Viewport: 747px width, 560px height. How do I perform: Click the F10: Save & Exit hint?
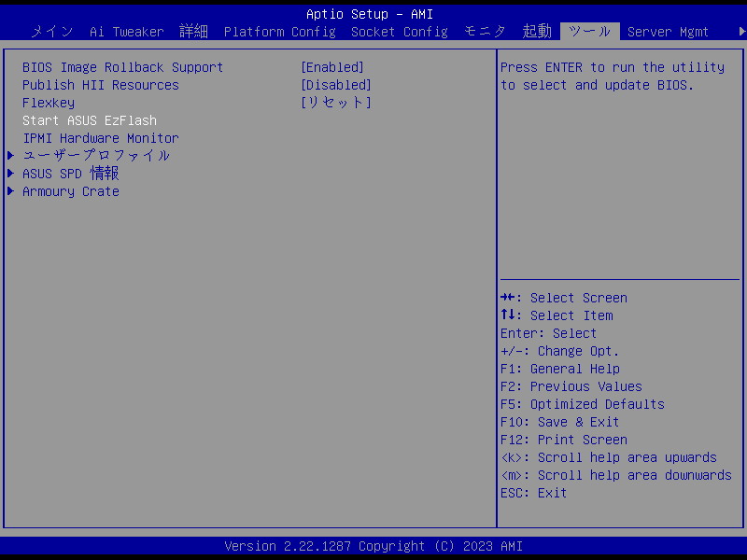pyautogui.click(x=559, y=422)
